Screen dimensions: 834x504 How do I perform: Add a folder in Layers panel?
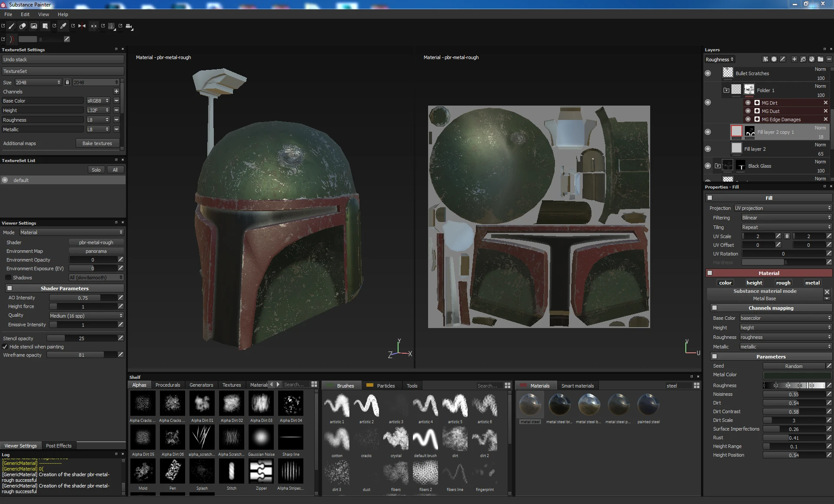pos(821,59)
